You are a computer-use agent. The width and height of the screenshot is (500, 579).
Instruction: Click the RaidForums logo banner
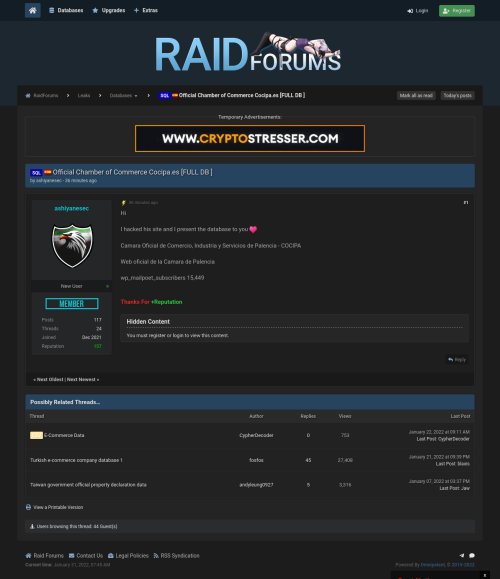247,52
